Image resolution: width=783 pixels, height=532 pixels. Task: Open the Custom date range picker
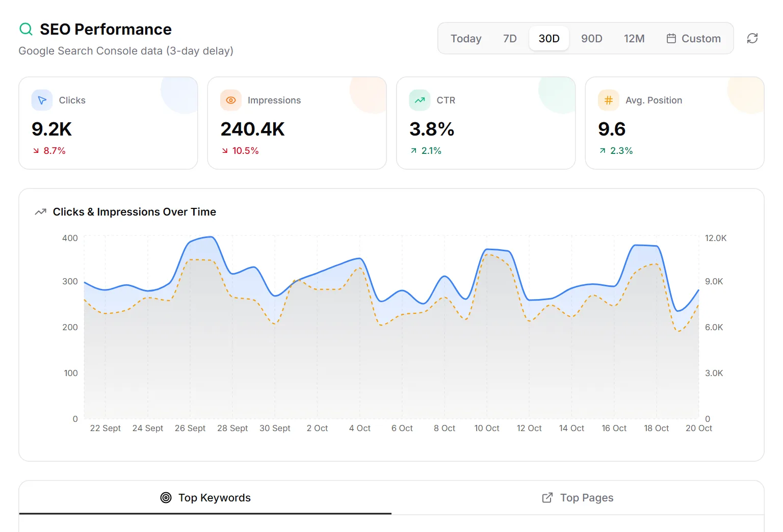click(x=694, y=38)
